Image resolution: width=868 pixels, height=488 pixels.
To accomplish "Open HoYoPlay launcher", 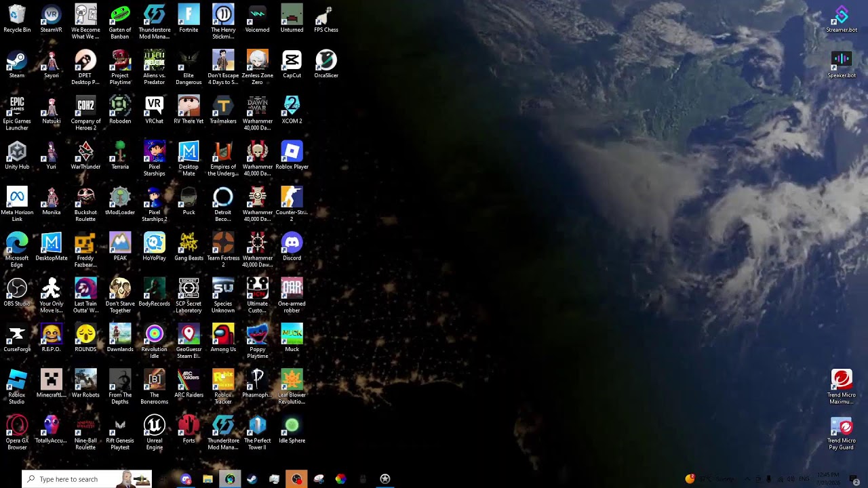I will point(155,247).
